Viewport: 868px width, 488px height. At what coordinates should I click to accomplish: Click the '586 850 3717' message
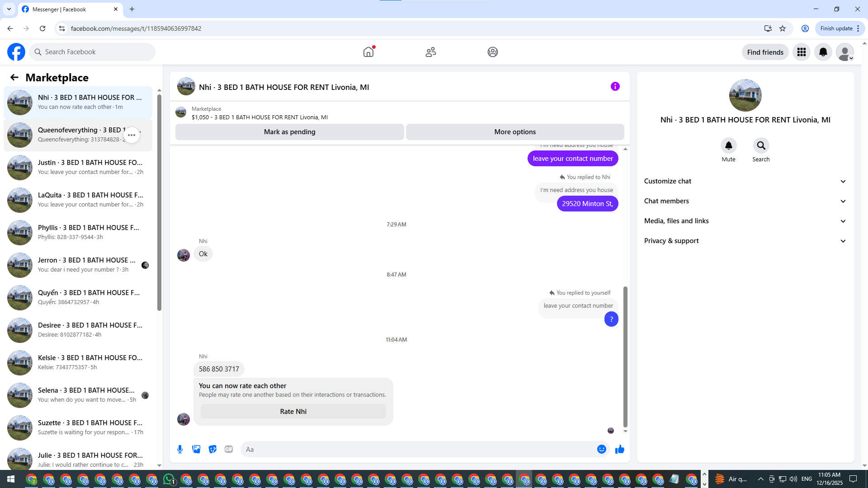pos(219,369)
